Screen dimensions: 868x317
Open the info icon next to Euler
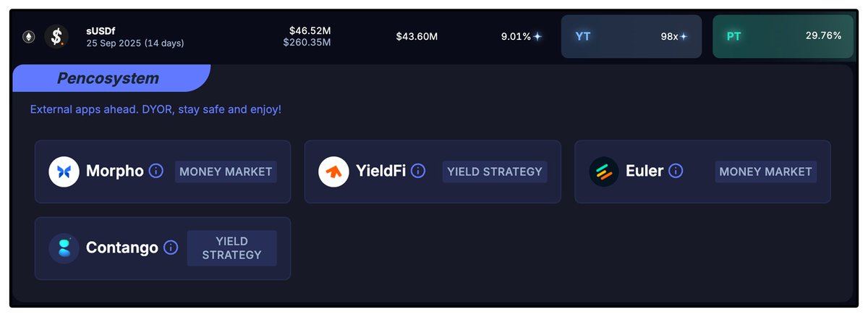tap(676, 172)
